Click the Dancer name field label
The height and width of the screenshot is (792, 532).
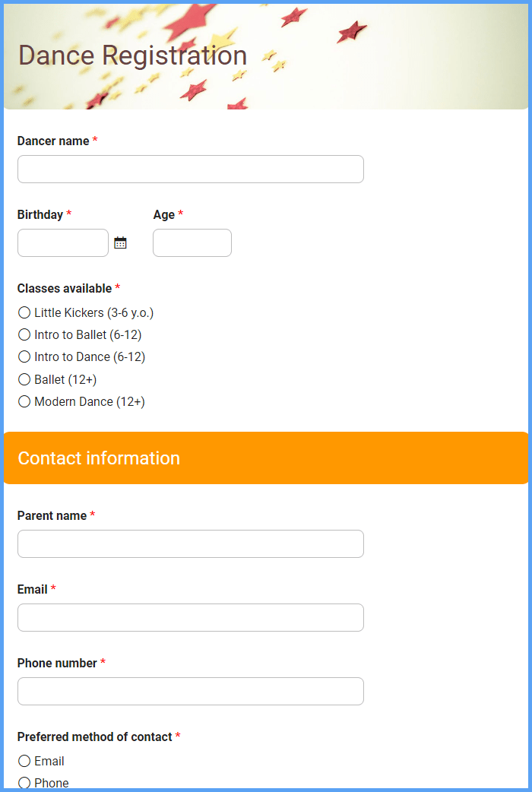tap(53, 141)
